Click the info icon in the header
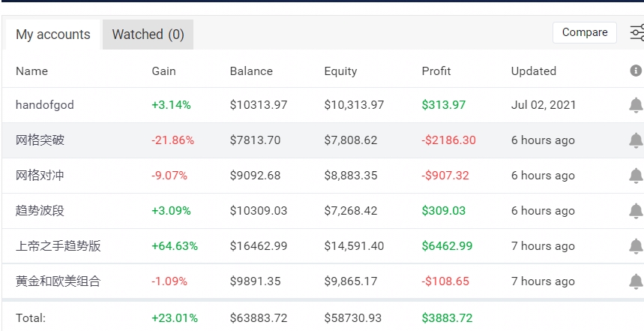This screenshot has width=644, height=331. 636,71
